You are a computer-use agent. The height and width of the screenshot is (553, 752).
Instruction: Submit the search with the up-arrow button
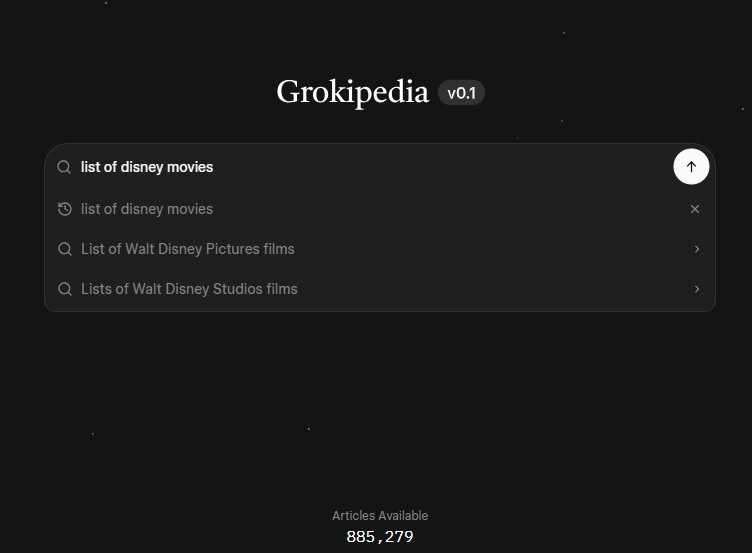point(691,166)
